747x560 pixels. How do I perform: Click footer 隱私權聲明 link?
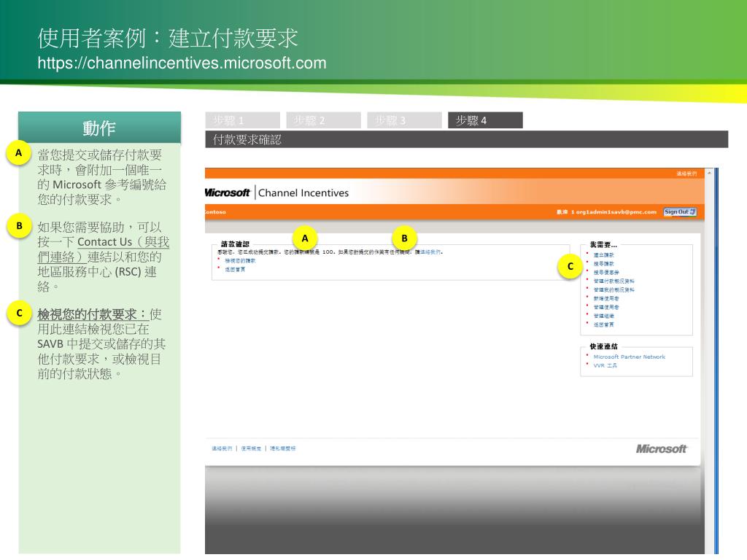pyautogui.click(x=282, y=448)
